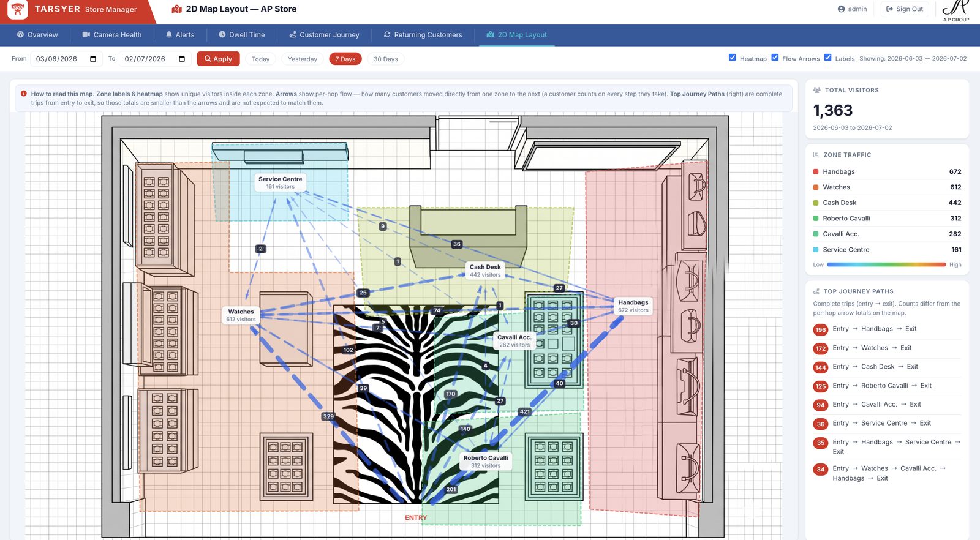Go to Dwell Time tab
The width and height of the screenshot is (980, 540).
(x=242, y=35)
